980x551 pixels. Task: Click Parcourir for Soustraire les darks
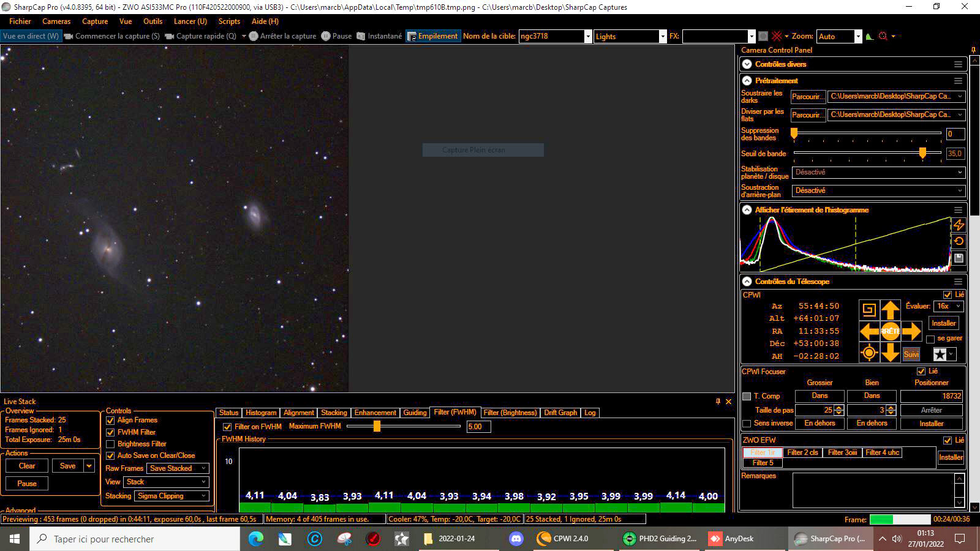808,97
